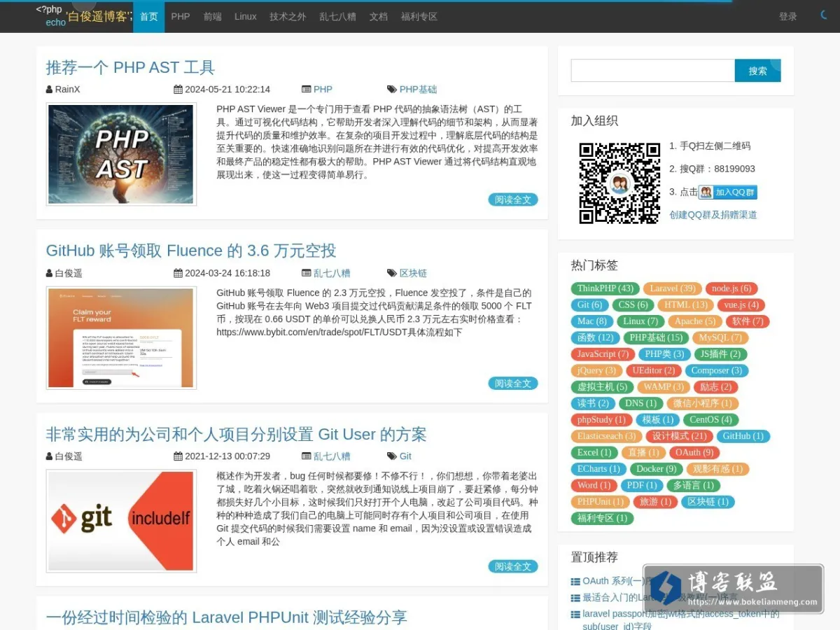Image resolution: width=840 pixels, height=630 pixels.
Task: Click 阅读全文 for the PHP AST post
Action: (x=513, y=199)
